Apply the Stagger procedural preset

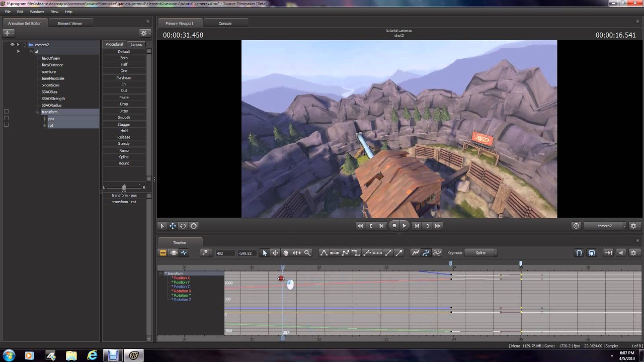click(124, 124)
